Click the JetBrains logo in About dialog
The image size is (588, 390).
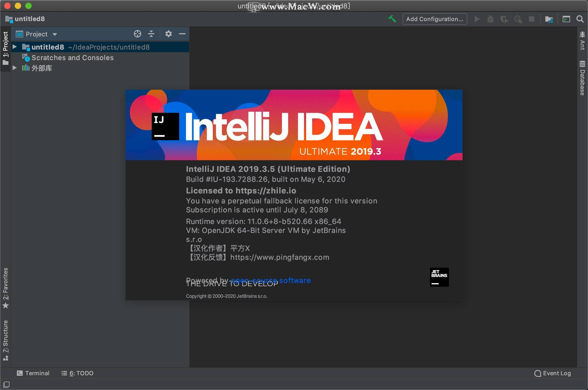[439, 277]
